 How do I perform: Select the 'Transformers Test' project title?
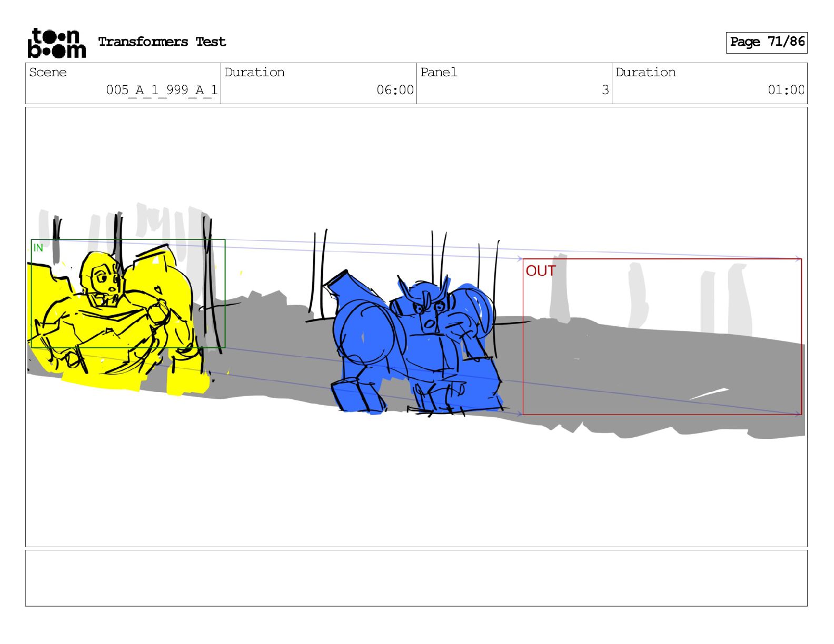(x=162, y=42)
